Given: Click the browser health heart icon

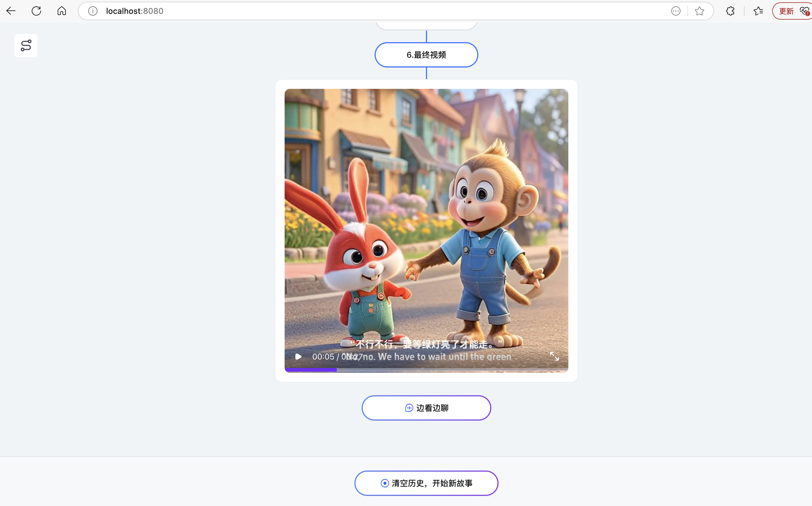Looking at the screenshot, I should [x=804, y=11].
